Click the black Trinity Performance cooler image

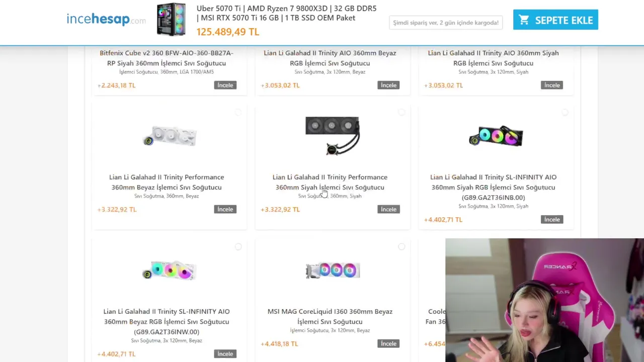point(333,136)
